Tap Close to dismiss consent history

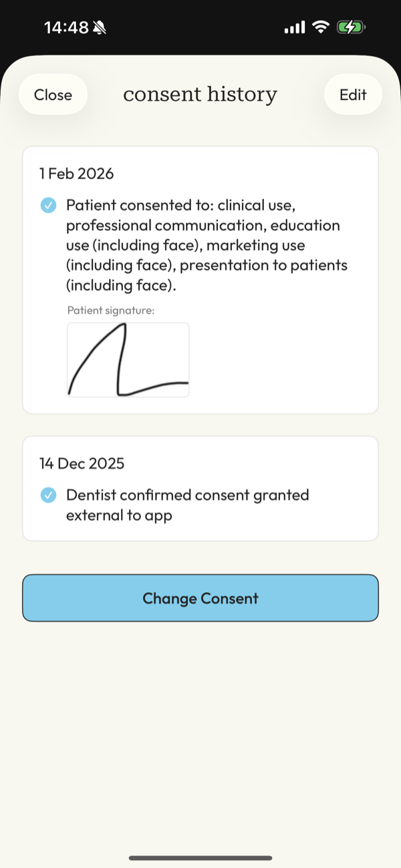tap(53, 94)
